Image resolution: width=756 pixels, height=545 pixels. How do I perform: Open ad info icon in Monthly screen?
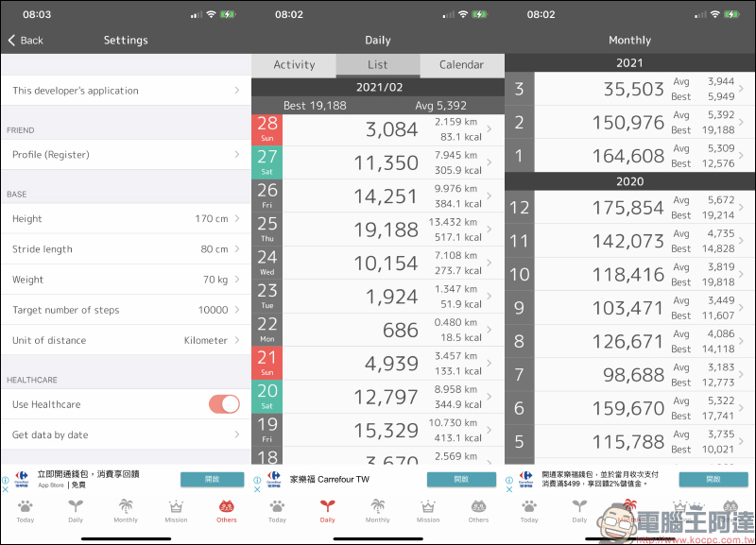coord(509,480)
